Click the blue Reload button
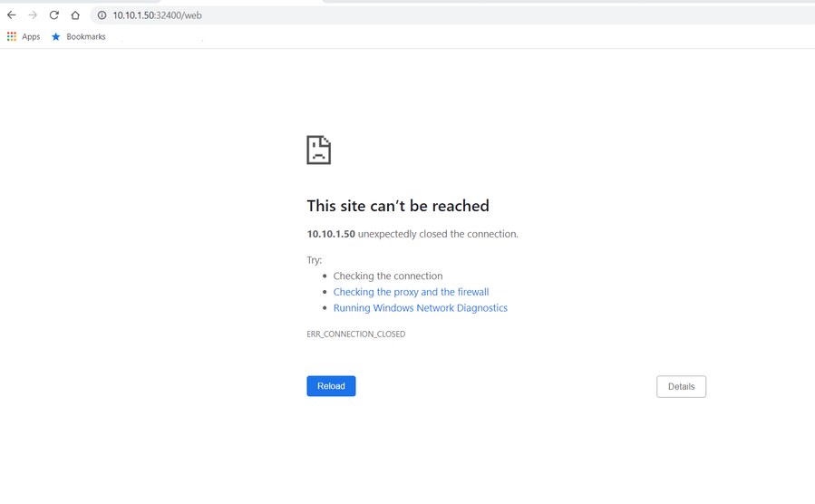This screenshot has width=815, height=504. coord(331,386)
